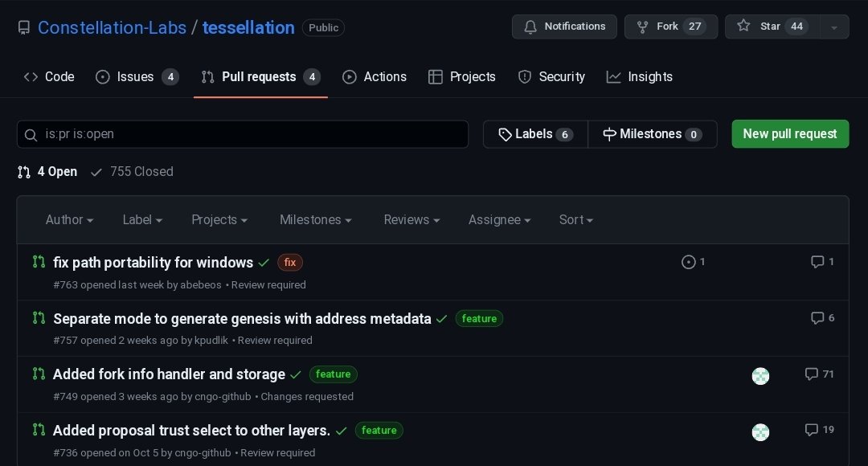Open 'Added fork info handler and storage' PR
The image size is (868, 466).
[x=169, y=374]
